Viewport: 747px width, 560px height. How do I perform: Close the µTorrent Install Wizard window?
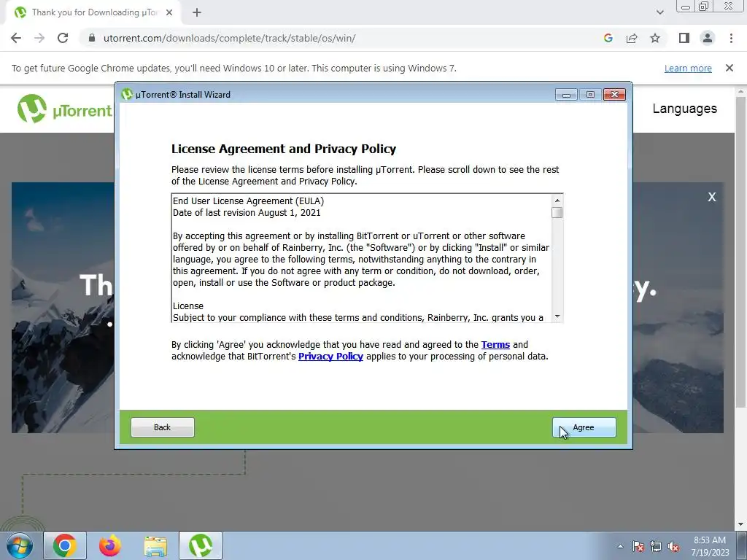614,95
